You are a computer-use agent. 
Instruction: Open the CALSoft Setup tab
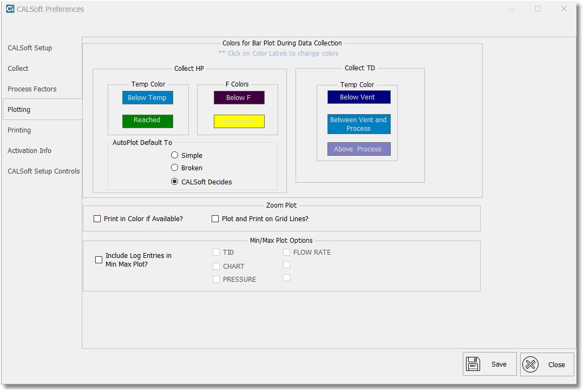click(30, 48)
